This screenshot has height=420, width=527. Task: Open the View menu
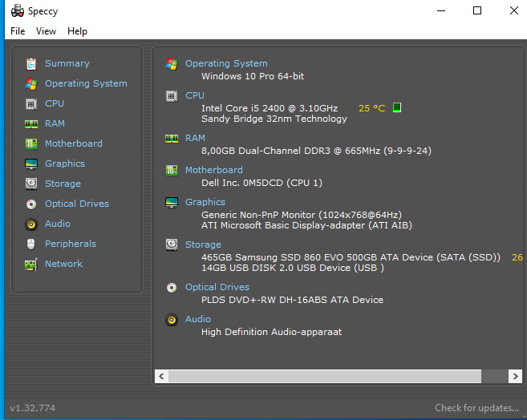[46, 31]
